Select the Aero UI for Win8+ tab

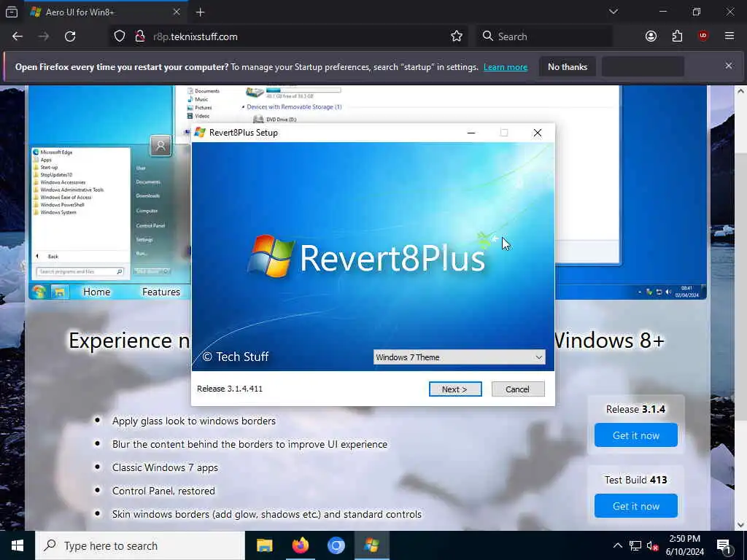click(105, 12)
